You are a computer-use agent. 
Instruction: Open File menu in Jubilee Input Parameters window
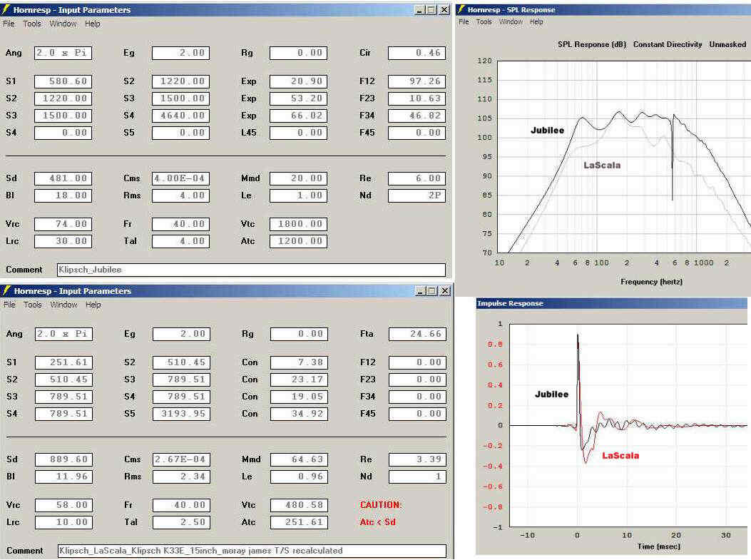[x=9, y=24]
